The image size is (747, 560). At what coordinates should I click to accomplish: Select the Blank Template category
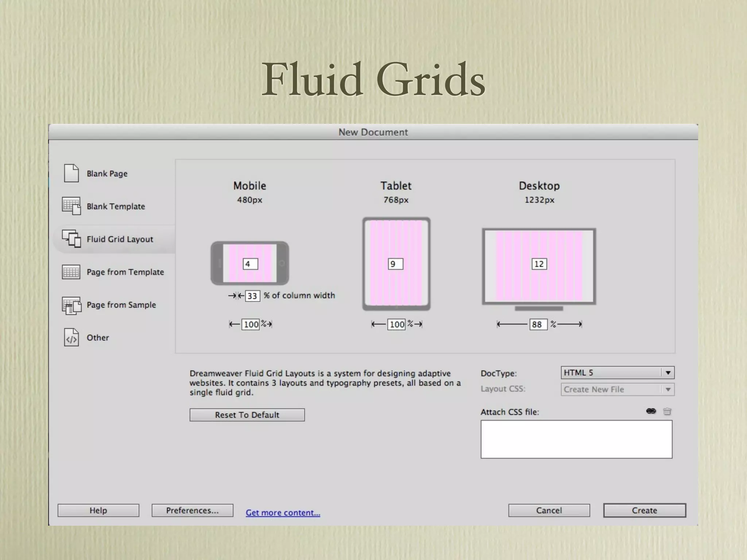coord(116,206)
